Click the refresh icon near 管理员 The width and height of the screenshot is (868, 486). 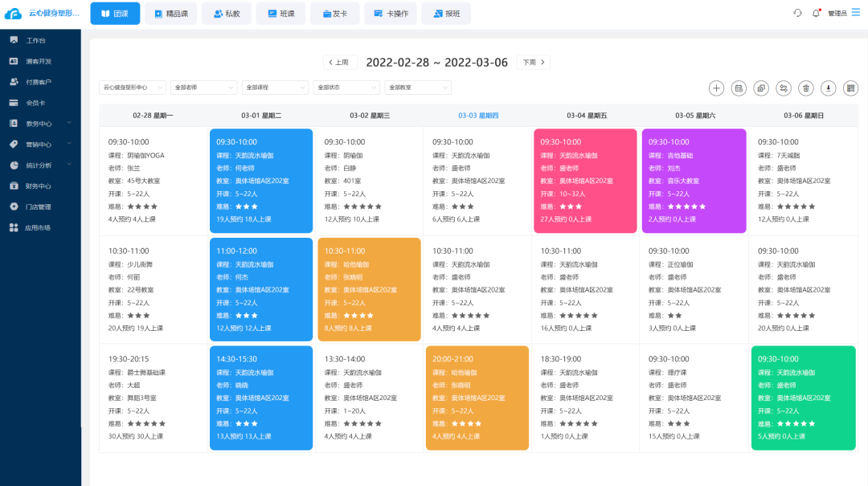coord(796,13)
